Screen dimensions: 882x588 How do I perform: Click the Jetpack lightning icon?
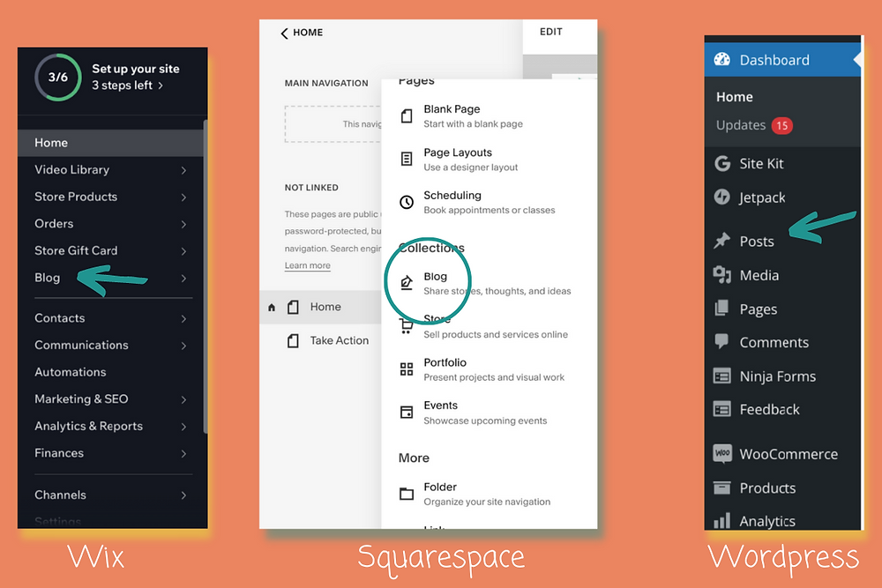721,197
